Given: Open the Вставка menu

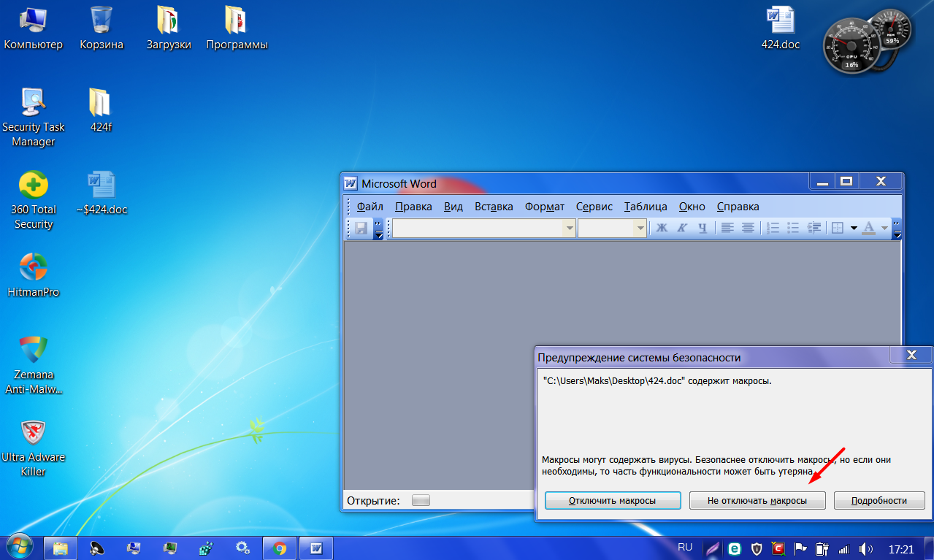Looking at the screenshot, I should point(494,206).
